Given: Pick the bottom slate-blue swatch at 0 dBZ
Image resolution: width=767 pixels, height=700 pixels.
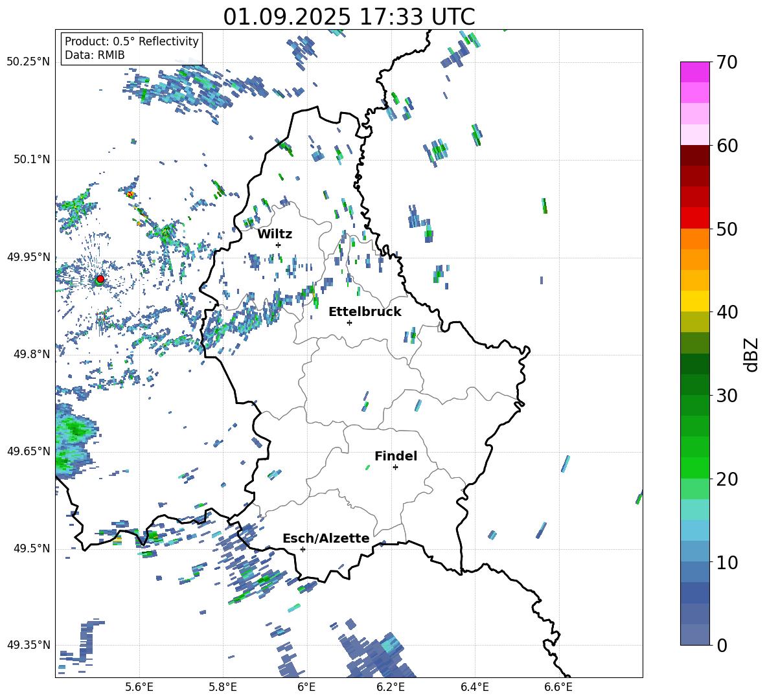Looking at the screenshot, I should 694,635.
